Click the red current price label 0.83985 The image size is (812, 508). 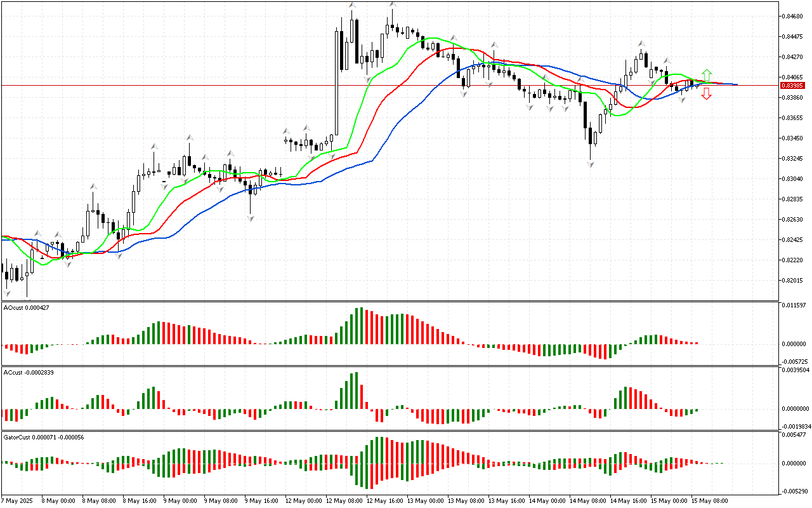pyautogui.click(x=792, y=85)
